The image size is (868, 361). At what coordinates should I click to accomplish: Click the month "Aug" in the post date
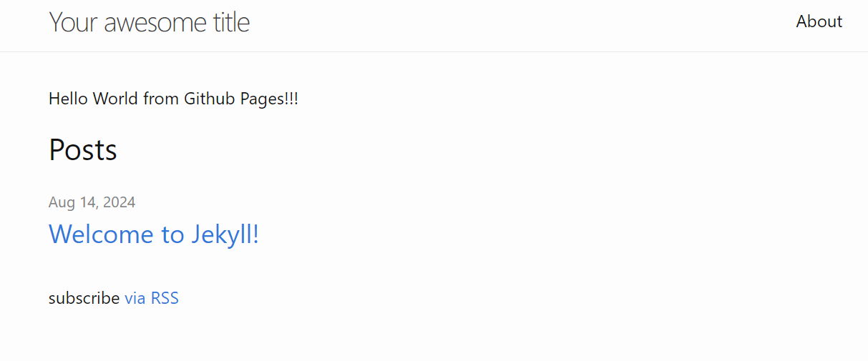click(61, 202)
